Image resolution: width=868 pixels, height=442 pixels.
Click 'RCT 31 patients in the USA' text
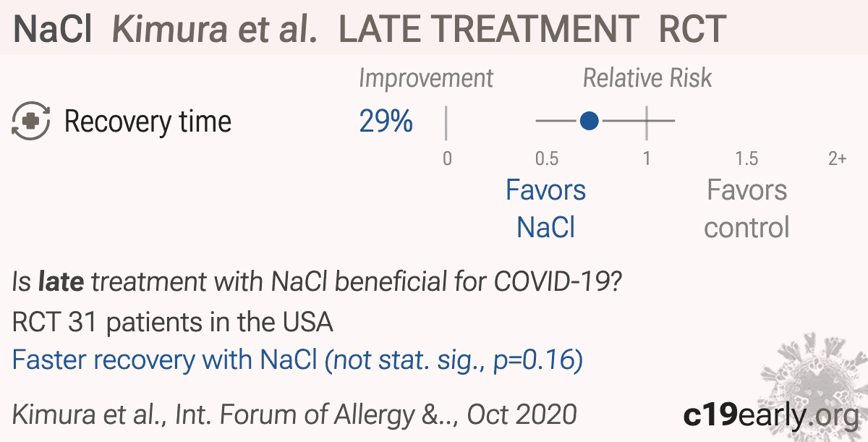[172, 322]
